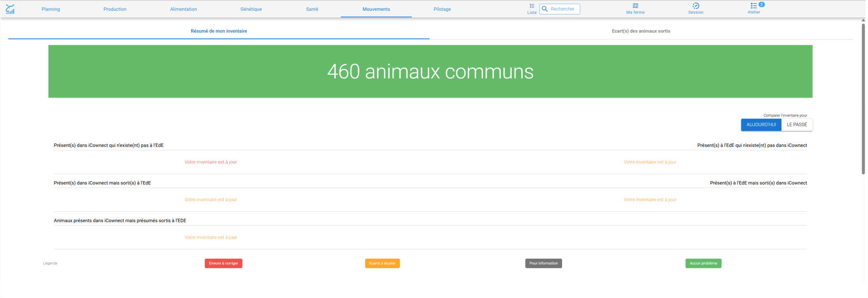868x298 pixels.
Task: Open the Session icon
Action: 696,6
